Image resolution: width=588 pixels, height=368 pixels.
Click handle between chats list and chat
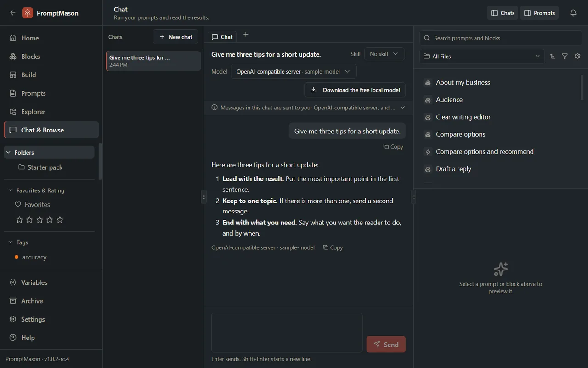(x=204, y=197)
